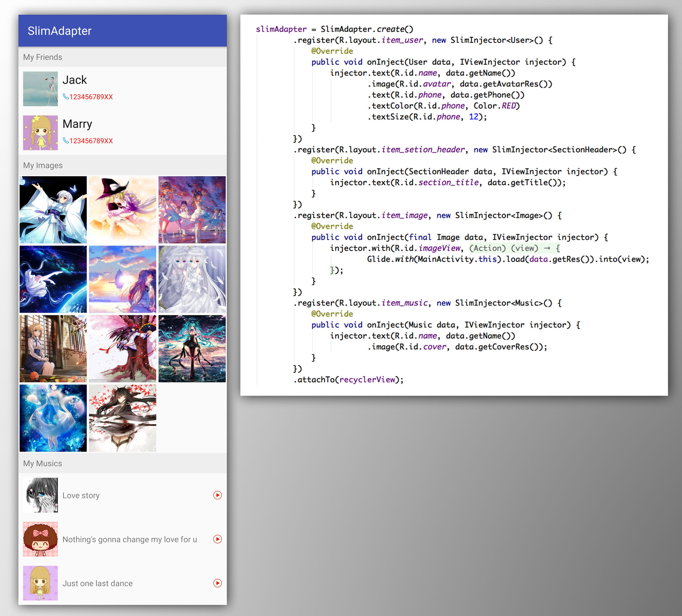Tap phone icon beside Marry's number

(66, 141)
